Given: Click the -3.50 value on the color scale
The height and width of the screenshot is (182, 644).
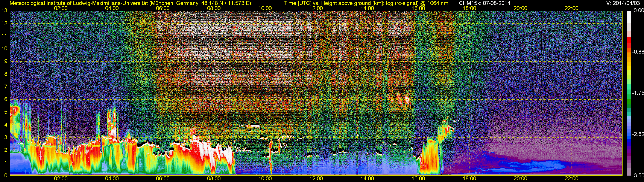Looking at the screenshot, I should point(638,176).
